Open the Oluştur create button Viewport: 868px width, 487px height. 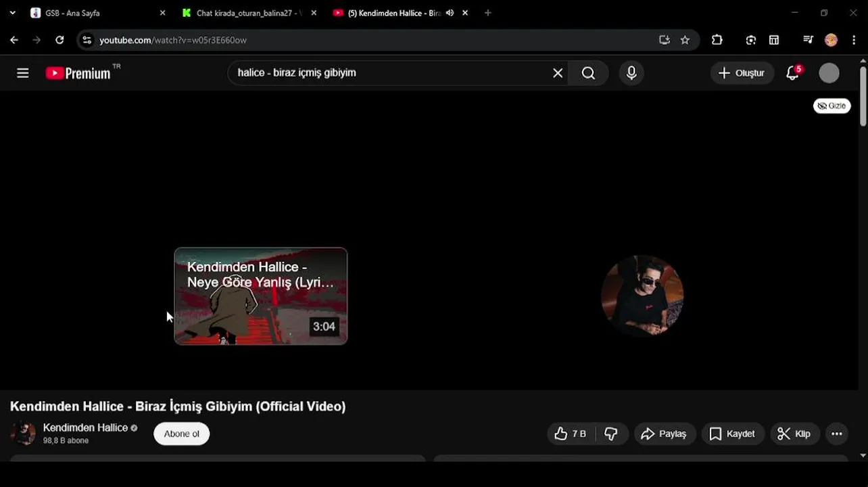click(x=742, y=73)
